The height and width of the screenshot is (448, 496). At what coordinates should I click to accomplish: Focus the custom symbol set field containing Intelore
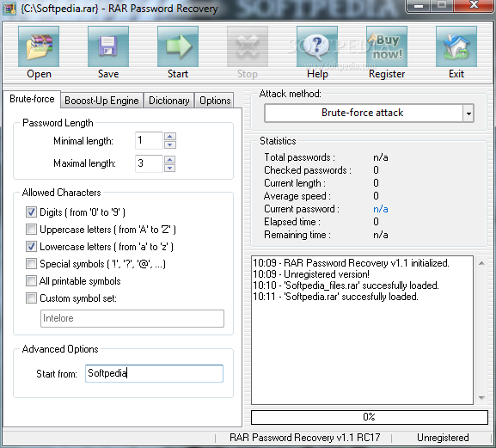[x=132, y=318]
